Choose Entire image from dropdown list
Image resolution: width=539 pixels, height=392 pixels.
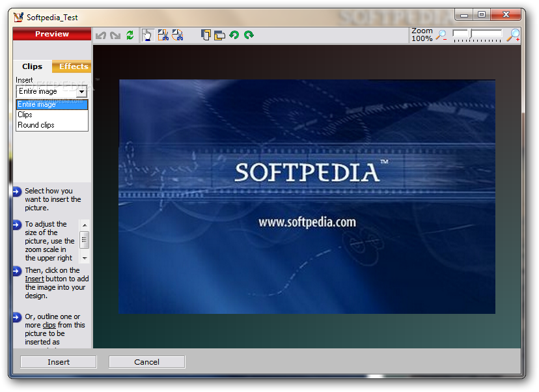click(52, 105)
